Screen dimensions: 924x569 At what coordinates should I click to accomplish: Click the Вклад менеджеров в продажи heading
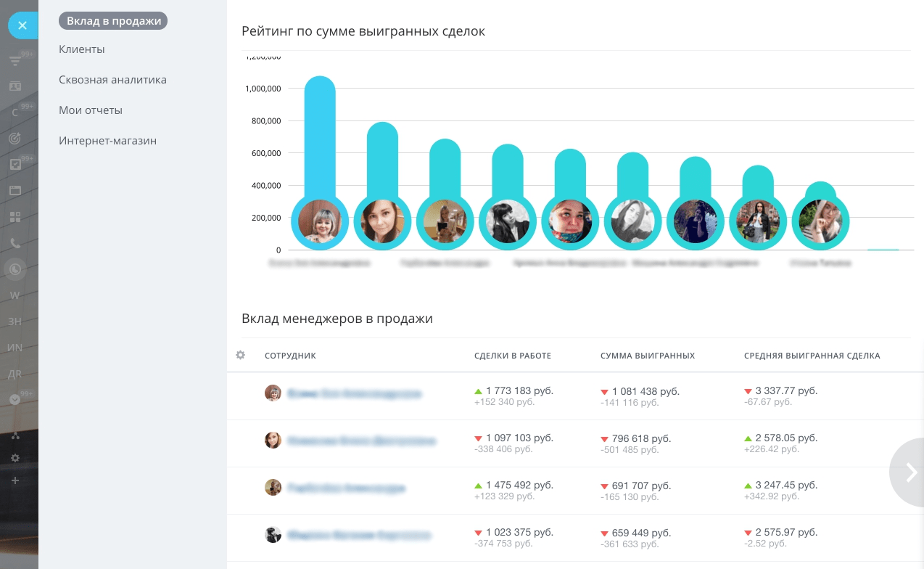point(337,319)
